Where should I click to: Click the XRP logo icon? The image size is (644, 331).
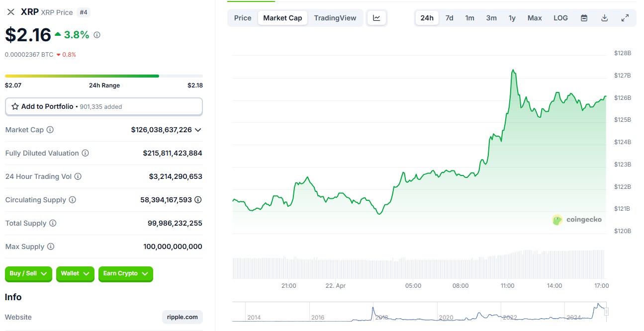tap(10, 12)
